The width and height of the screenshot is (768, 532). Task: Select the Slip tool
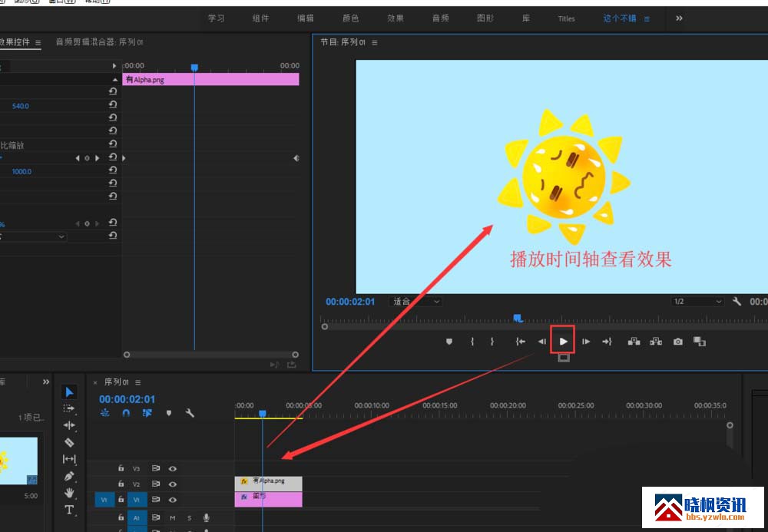69,459
